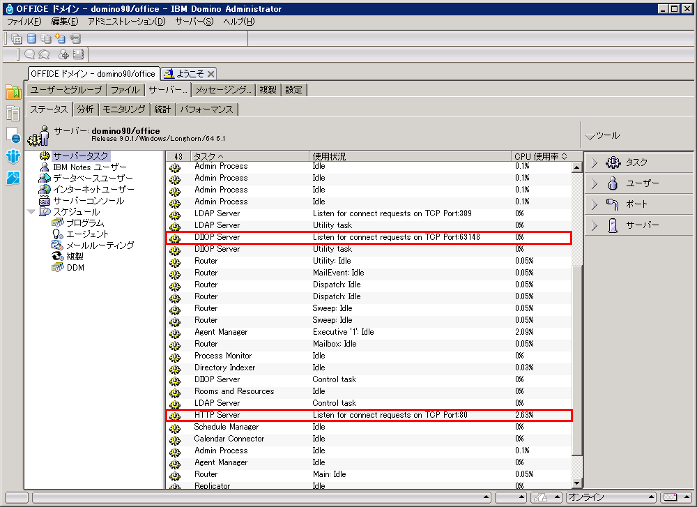Screen dimensions: 697x507
Task: Open the 編集(E) menu
Action: 64,21
